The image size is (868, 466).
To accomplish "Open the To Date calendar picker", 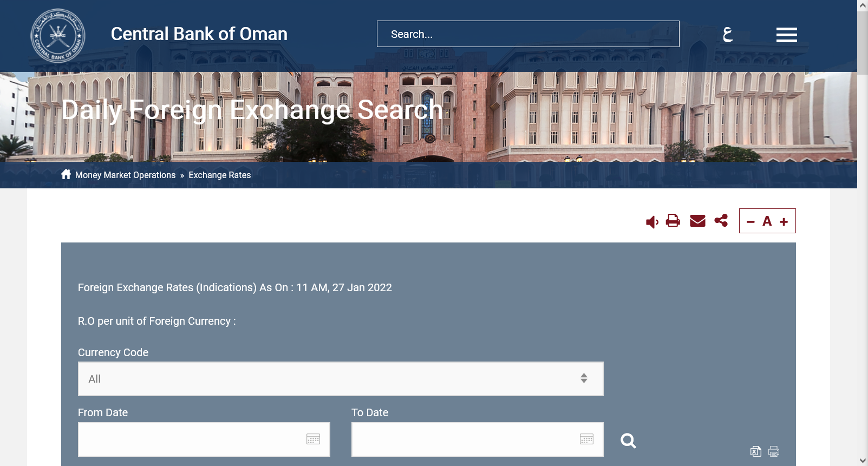I will 587,439.
